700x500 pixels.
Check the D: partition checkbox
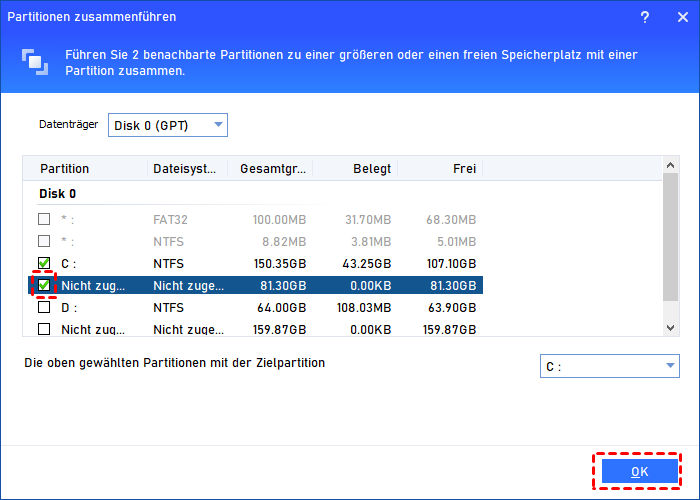coord(44,307)
